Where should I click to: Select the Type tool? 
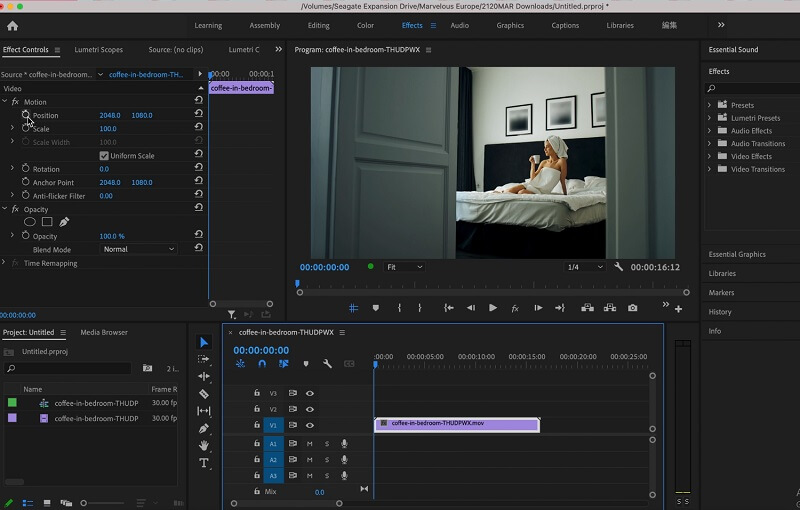pyautogui.click(x=204, y=463)
